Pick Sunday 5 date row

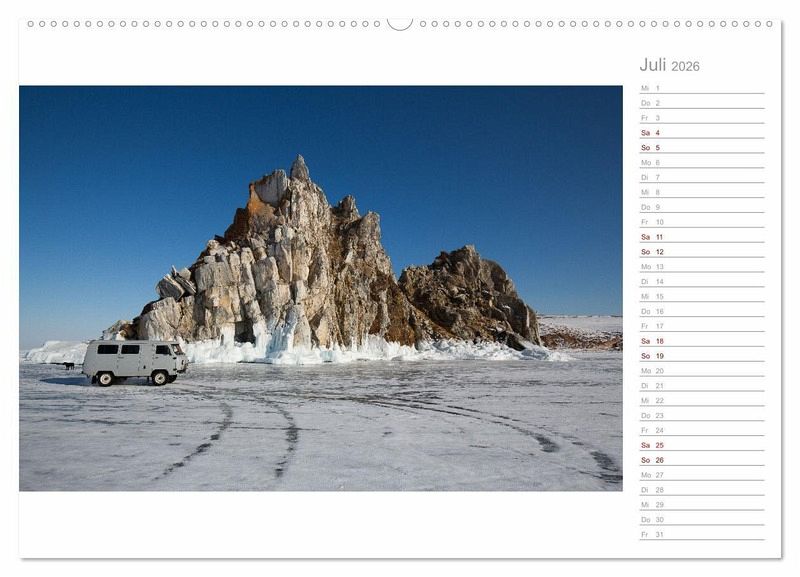coord(700,148)
